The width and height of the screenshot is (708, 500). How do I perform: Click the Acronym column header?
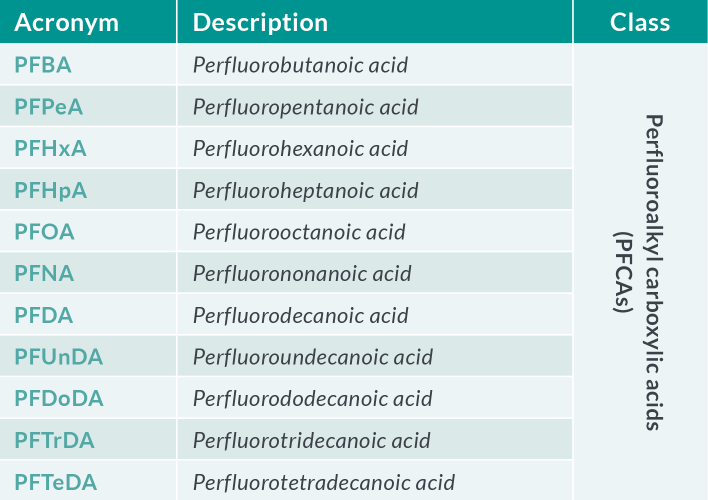point(88,21)
